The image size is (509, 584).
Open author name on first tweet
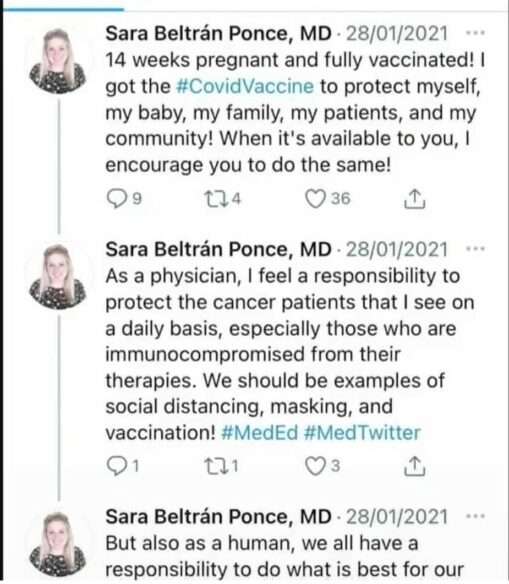219,34
